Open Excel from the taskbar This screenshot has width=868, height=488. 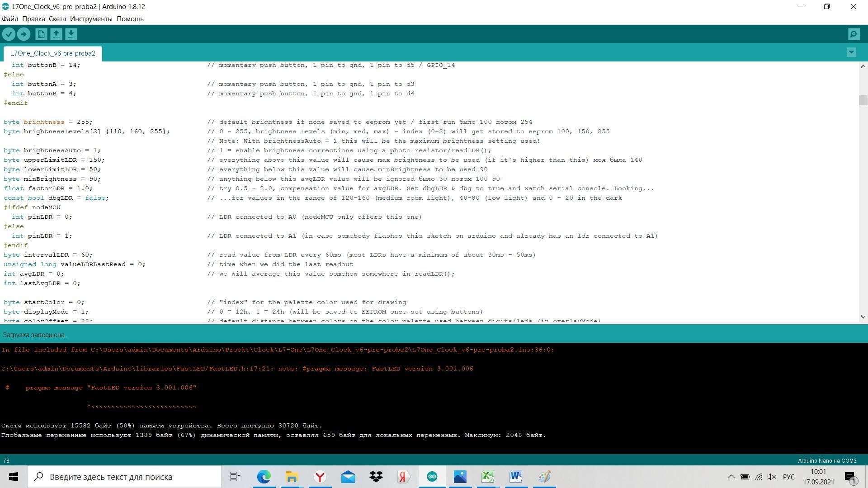(488, 477)
